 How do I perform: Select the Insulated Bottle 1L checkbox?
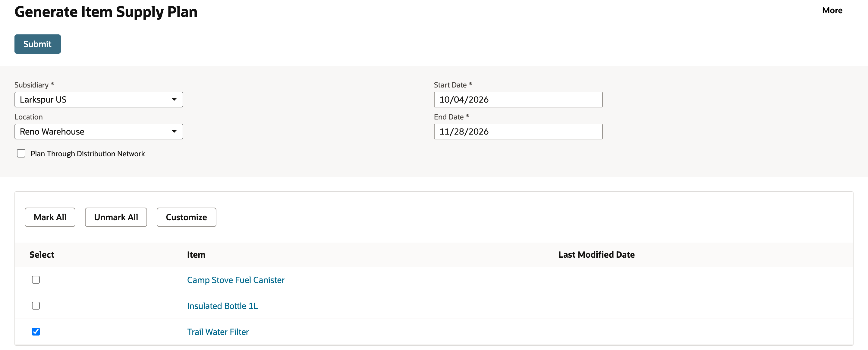click(36, 306)
